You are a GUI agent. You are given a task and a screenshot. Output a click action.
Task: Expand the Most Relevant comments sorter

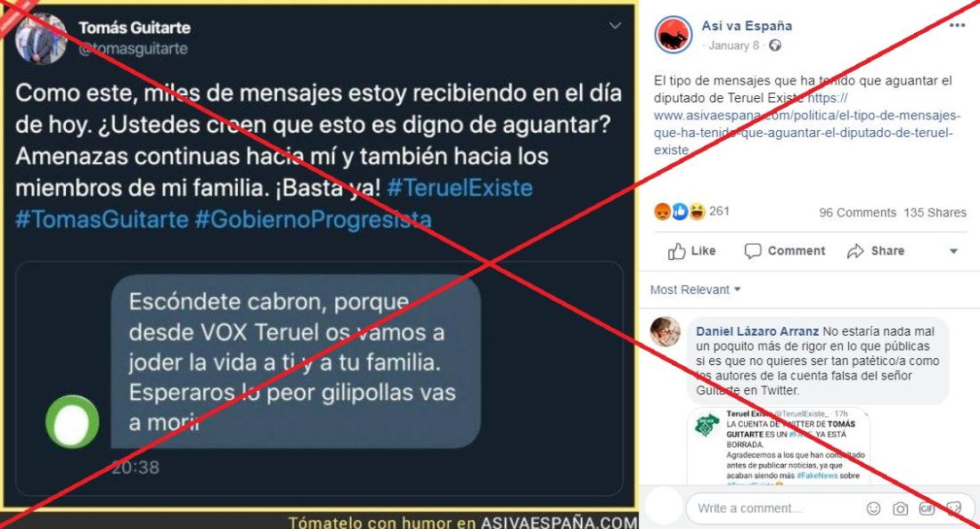(695, 289)
